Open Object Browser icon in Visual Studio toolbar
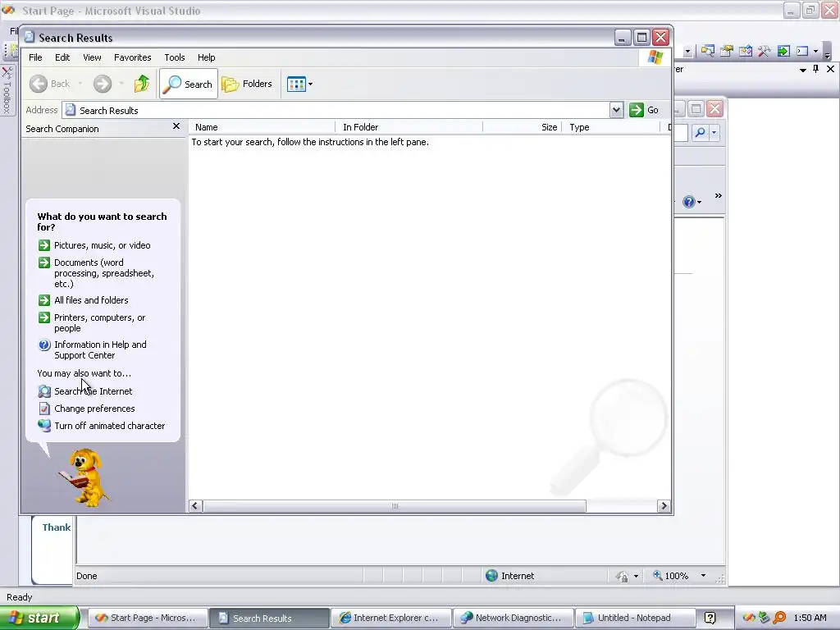This screenshot has height=630, width=840. coord(745,52)
